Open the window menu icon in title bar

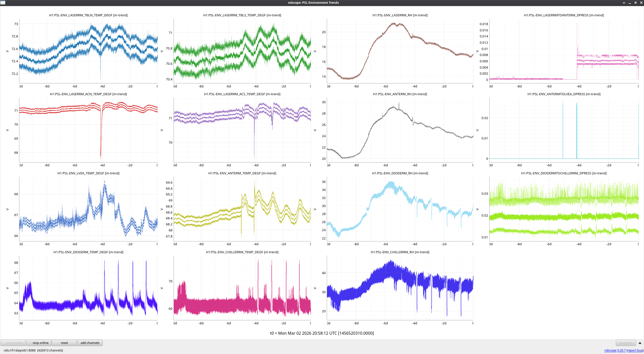3,3
